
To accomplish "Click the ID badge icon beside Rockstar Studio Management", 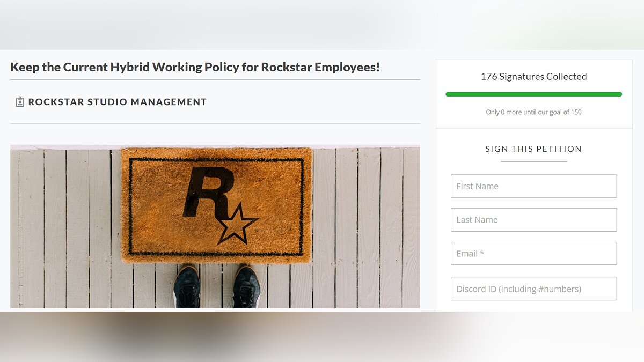I will 20,102.
